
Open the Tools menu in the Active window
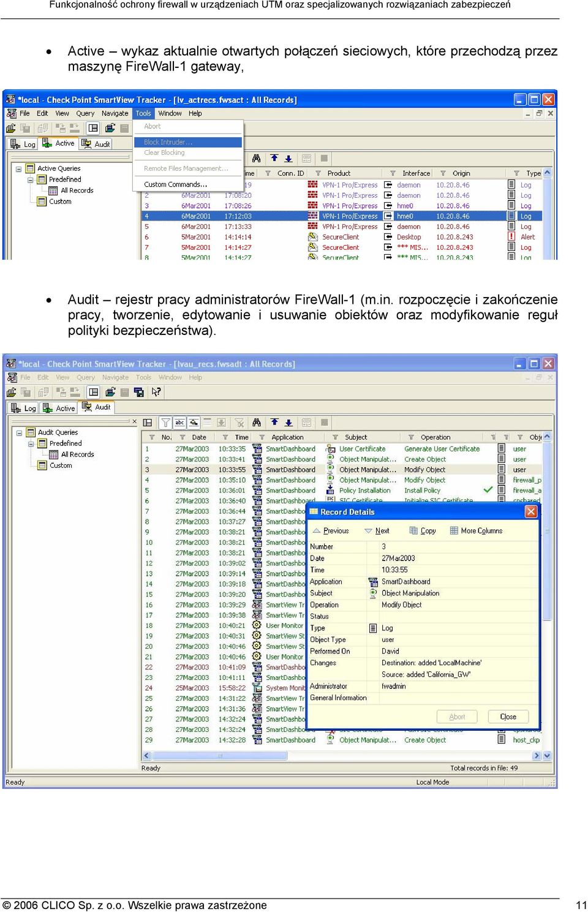(x=143, y=113)
